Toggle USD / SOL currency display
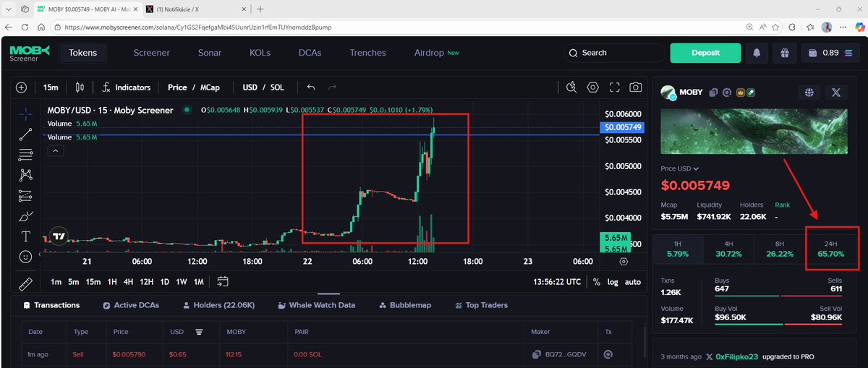Screen dimensions: 868x368 pos(263,87)
